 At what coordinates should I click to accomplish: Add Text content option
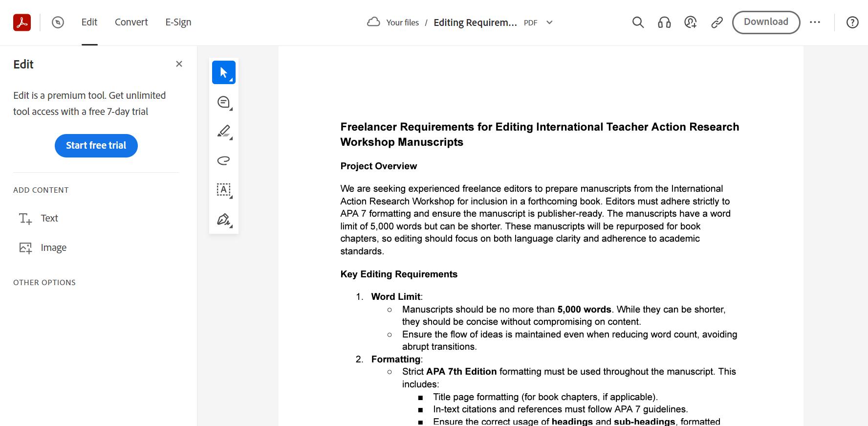39,218
